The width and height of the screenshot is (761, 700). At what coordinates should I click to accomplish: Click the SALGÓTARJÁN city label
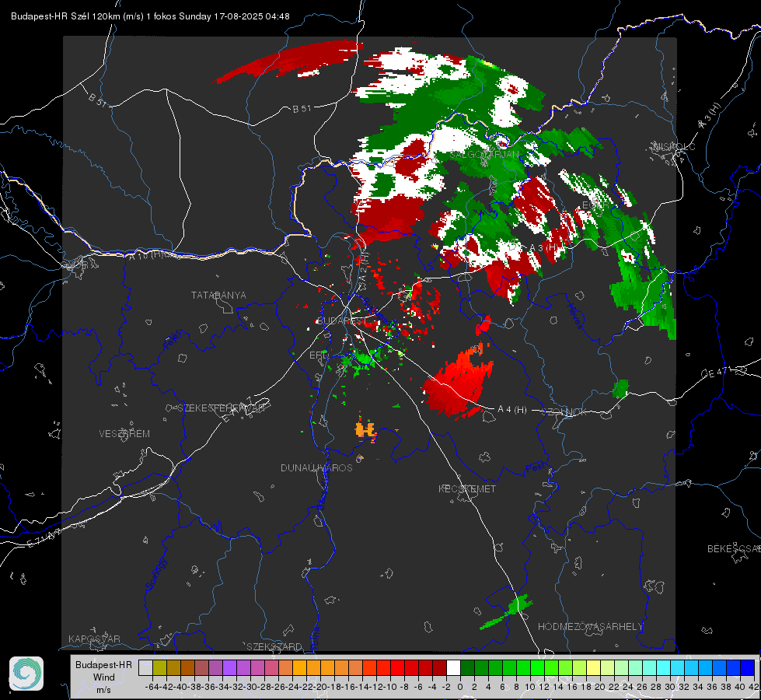pyautogui.click(x=483, y=155)
